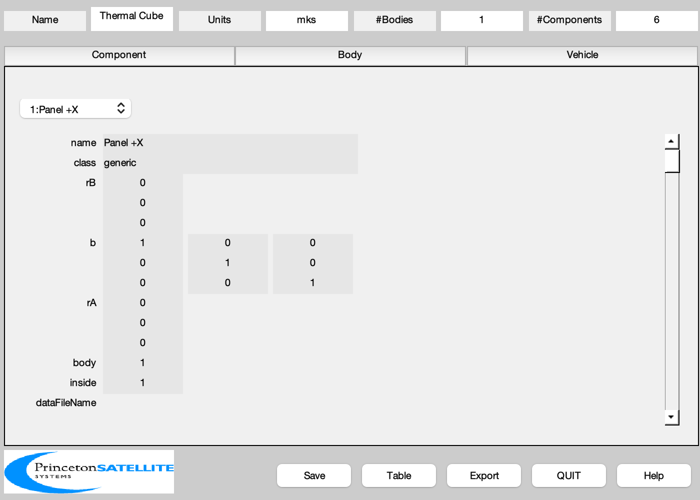Click the Princeton Satellite Systems logo

point(89,471)
